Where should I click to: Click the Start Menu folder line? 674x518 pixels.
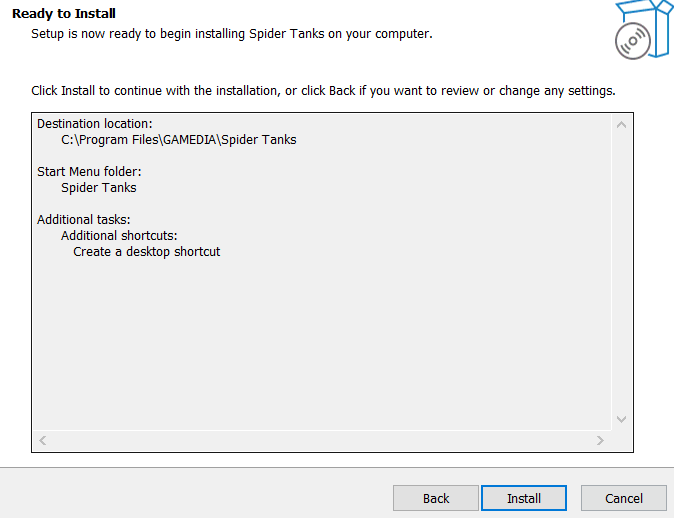[89, 172]
